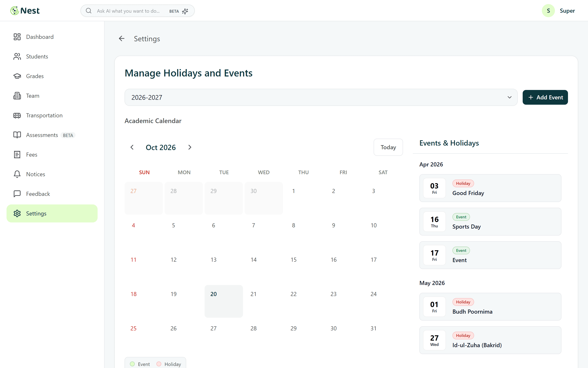Click the green Event legend swatch

[x=132, y=364]
